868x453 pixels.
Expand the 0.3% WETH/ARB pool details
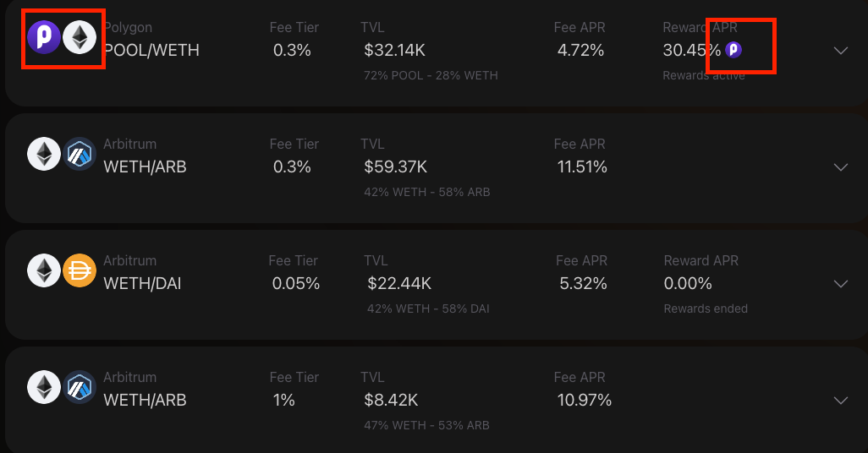pos(840,167)
